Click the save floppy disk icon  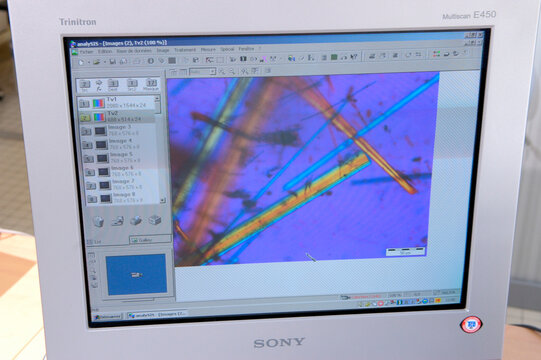[x=112, y=61]
